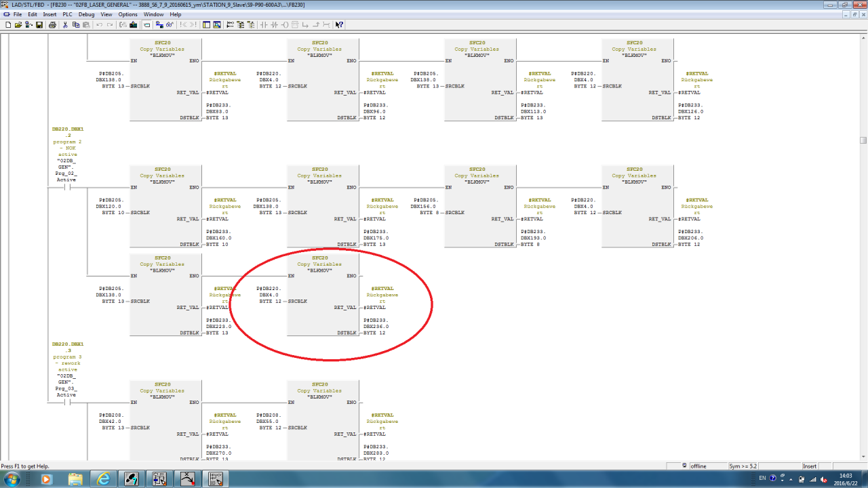The width and height of the screenshot is (868, 488).
Task: Open Windows Media Player from taskbar
Action: click(46, 479)
